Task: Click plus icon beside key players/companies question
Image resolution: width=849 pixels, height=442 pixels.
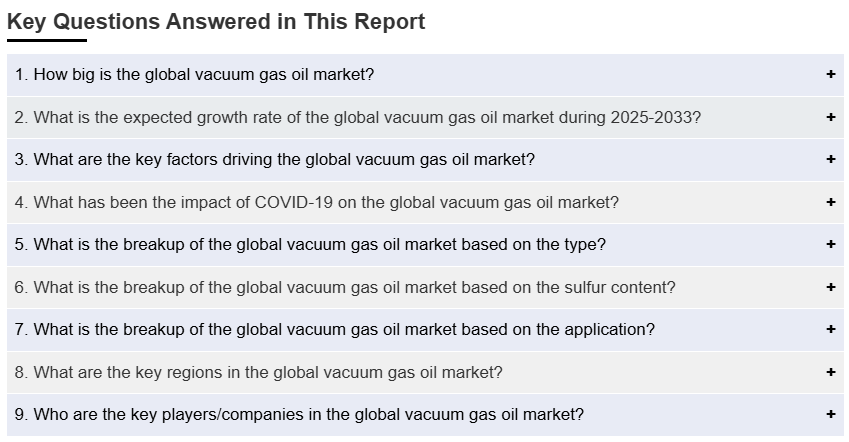Action: [x=831, y=414]
